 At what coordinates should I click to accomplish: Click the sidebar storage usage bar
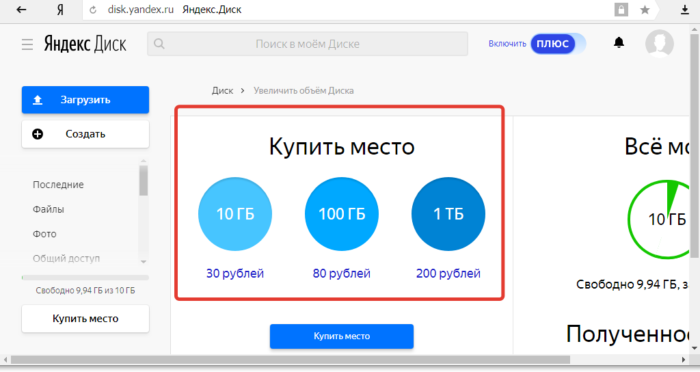[x=85, y=278]
